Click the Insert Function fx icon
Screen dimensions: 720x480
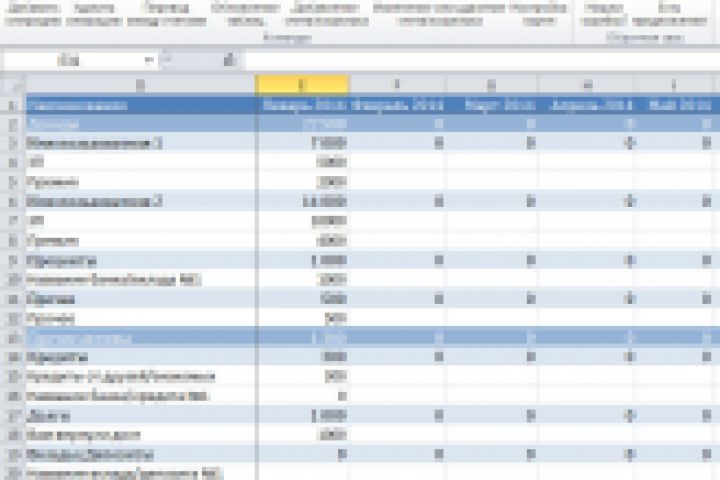point(231,60)
